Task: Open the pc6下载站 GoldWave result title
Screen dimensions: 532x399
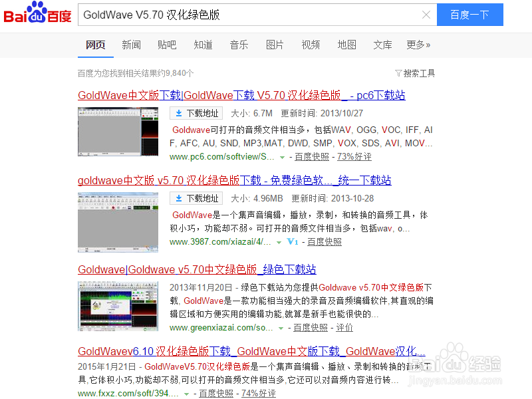Action: coord(241,95)
